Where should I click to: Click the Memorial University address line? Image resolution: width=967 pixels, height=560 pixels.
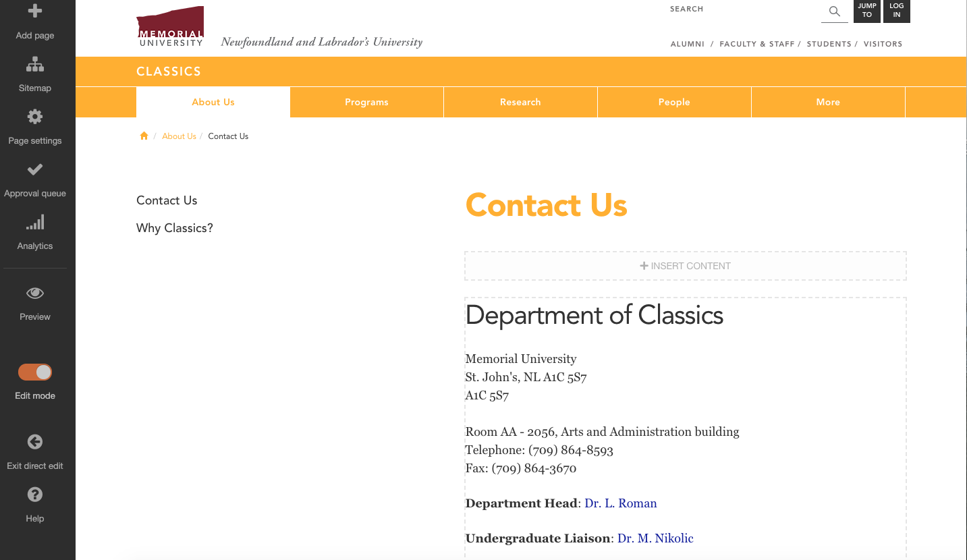[521, 359]
